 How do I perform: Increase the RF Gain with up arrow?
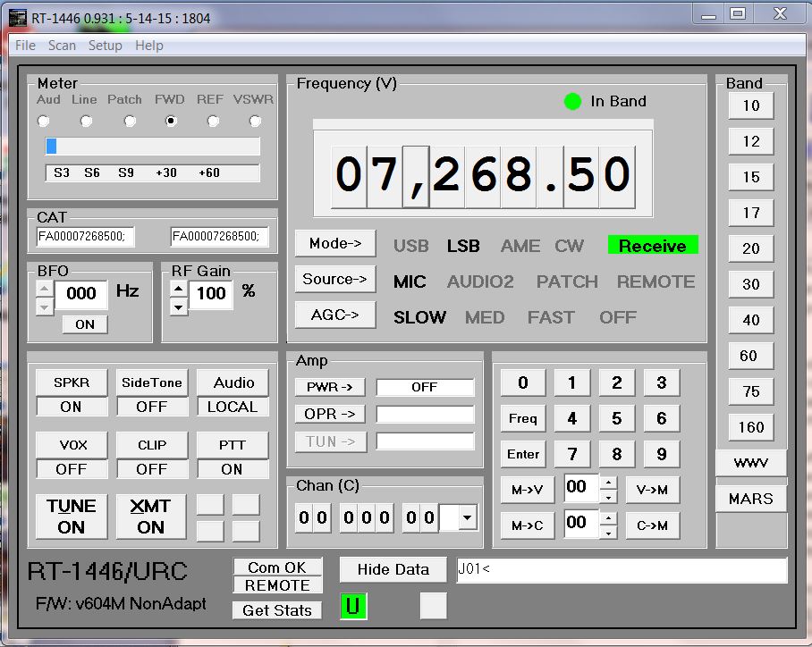[x=179, y=288]
